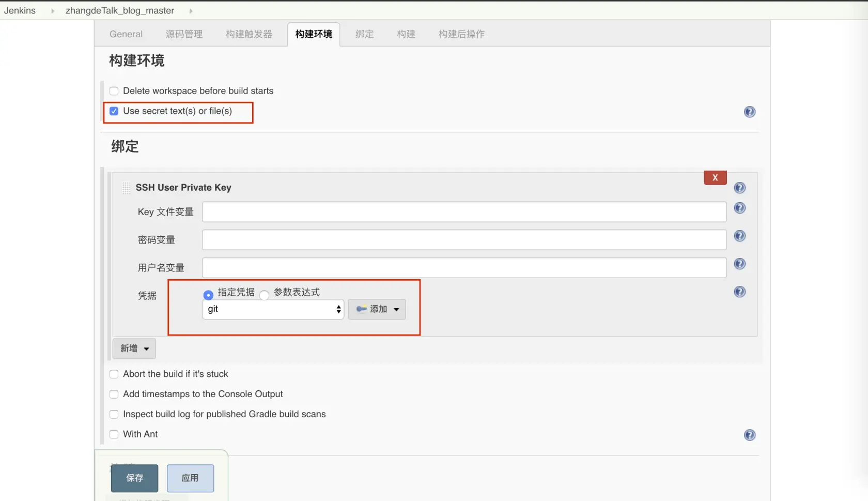The width and height of the screenshot is (868, 501).
Task: Open the zhangdeTalk_blog_master breadcrumb link
Action: (119, 10)
